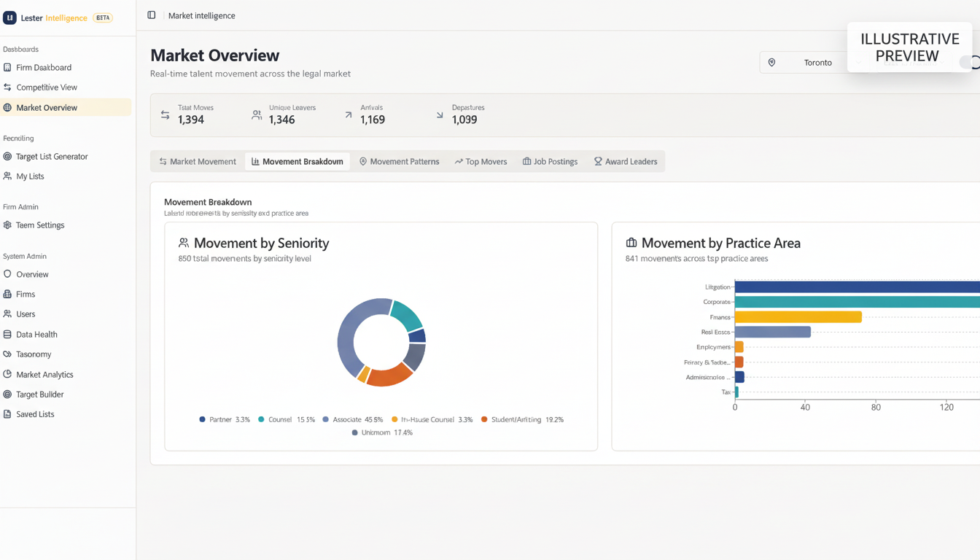Click the Movement by Practice Area briefcase icon
The image size is (980, 560).
point(631,243)
